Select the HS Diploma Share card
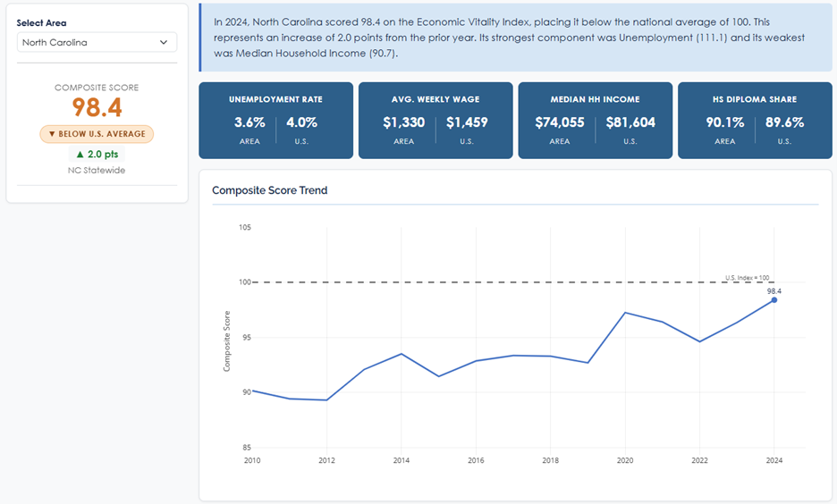The width and height of the screenshot is (837, 504). click(x=755, y=121)
